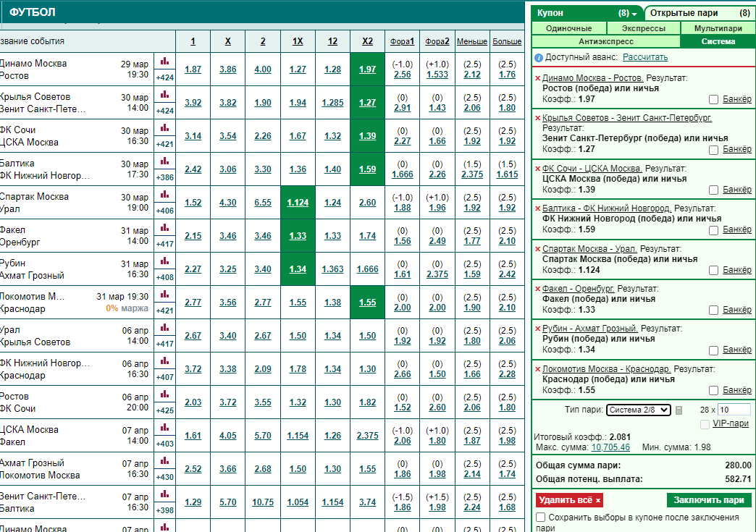Screen dimensions: 756x532
Task: Open the Система 2/8 bet type dropdown
Action: click(639, 410)
